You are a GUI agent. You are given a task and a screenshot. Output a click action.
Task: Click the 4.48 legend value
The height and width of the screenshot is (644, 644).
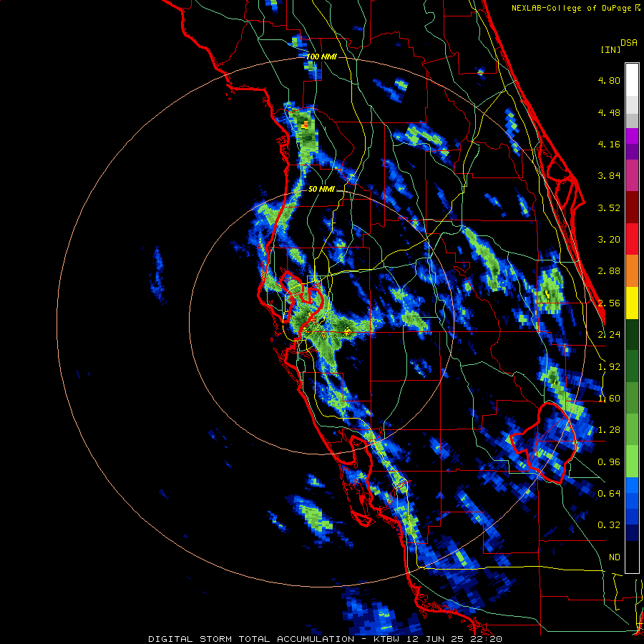pyautogui.click(x=609, y=112)
